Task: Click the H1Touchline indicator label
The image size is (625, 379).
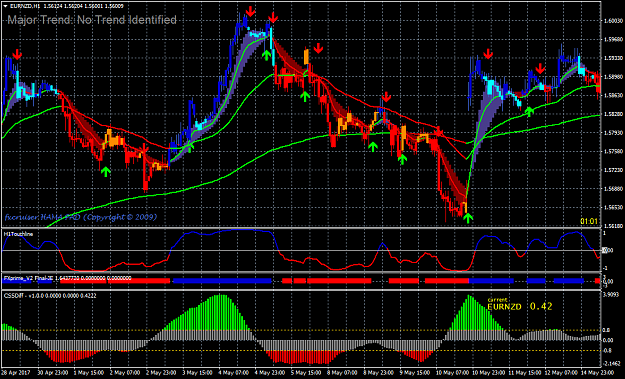Action: point(18,234)
